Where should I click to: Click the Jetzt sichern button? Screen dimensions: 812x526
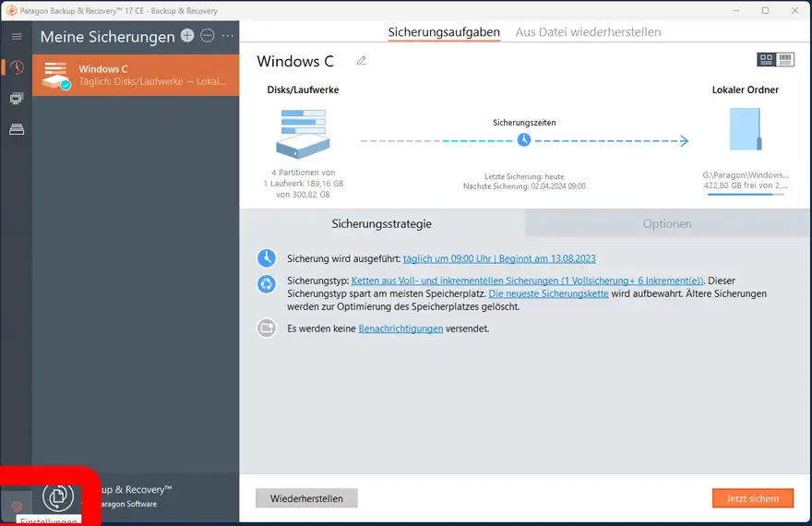click(752, 498)
